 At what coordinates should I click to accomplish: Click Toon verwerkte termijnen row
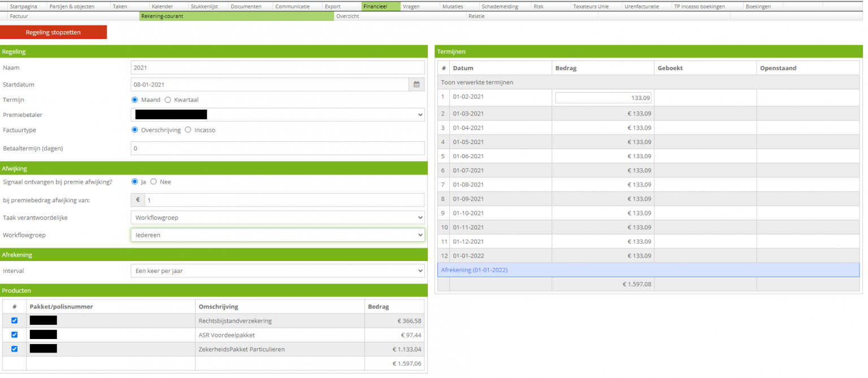pyautogui.click(x=477, y=82)
